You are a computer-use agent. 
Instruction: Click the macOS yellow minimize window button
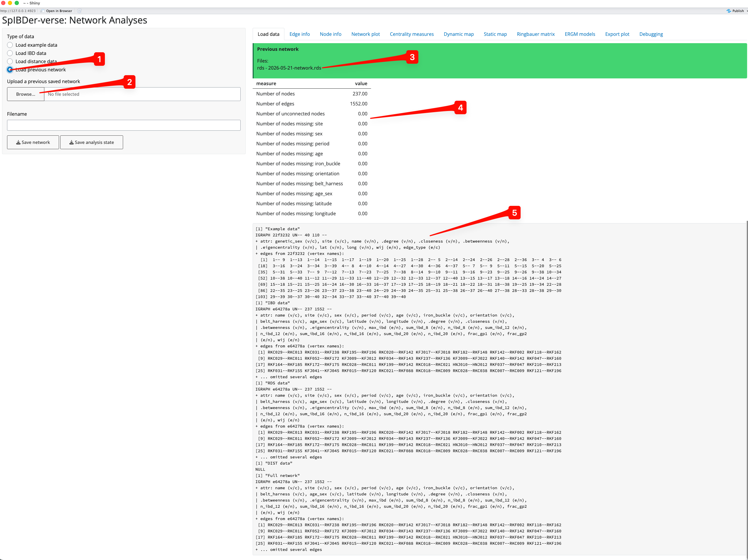click(x=10, y=3)
